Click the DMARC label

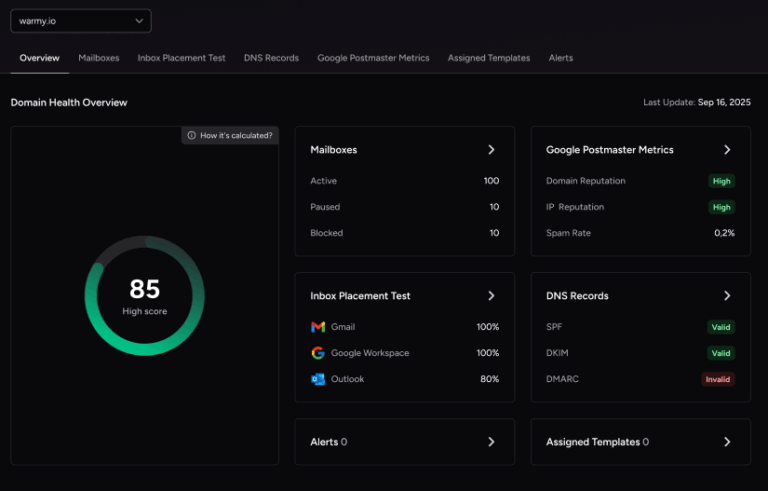click(x=562, y=379)
